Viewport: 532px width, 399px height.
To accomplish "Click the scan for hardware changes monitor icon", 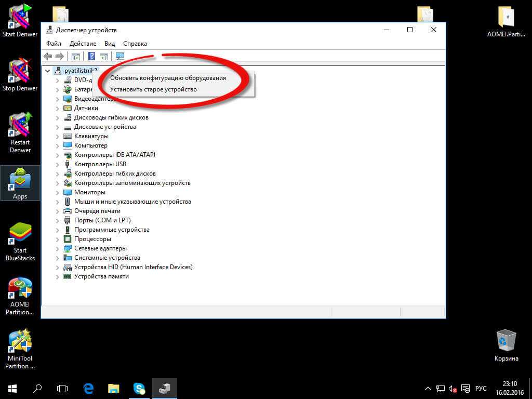I will click(120, 57).
